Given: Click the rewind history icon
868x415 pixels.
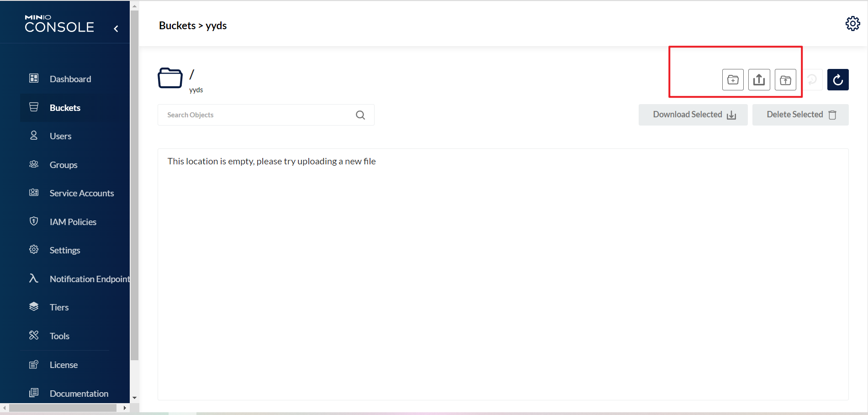Looking at the screenshot, I should click(812, 80).
